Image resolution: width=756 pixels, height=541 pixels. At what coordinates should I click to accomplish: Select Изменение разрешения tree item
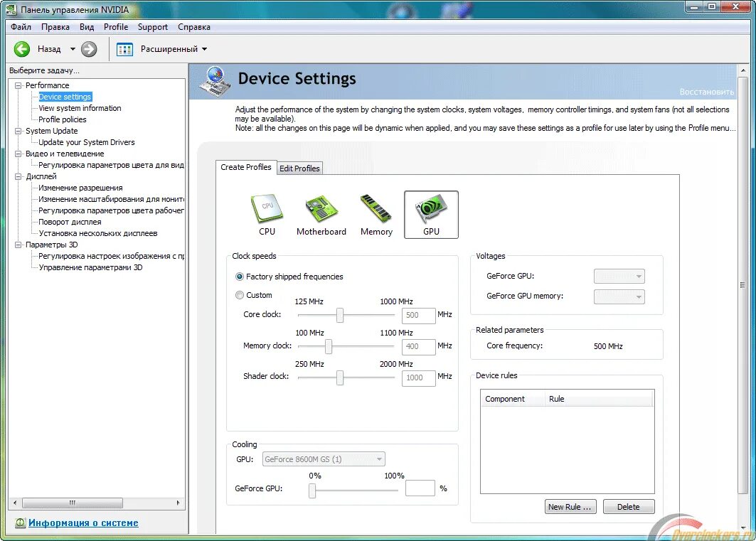point(80,188)
